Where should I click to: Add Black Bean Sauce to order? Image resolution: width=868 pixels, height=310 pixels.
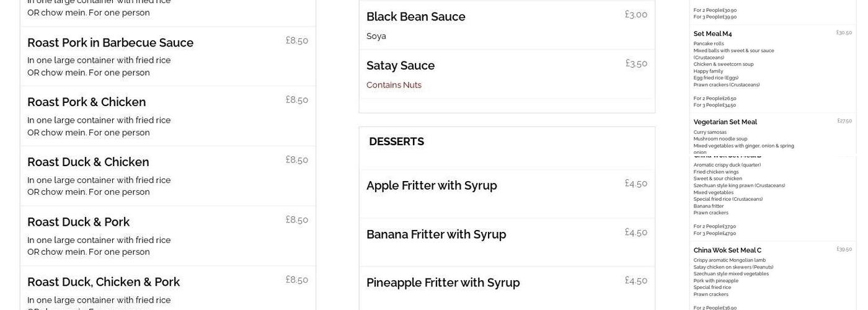point(416,17)
